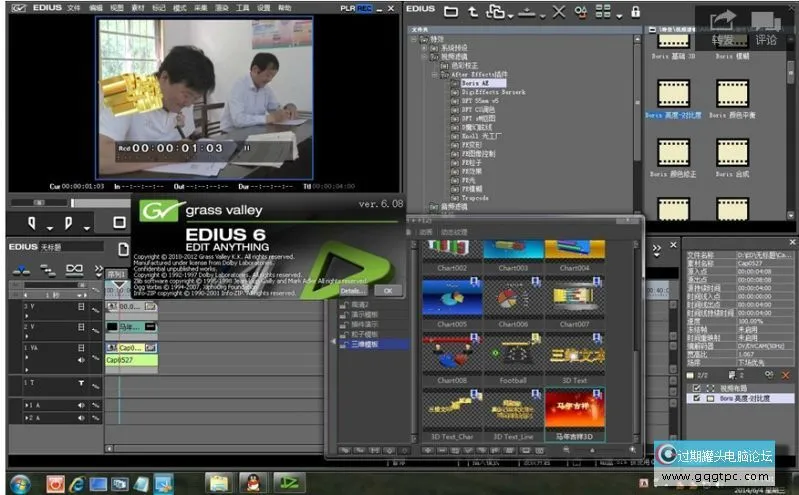Screen dimensions: 799x495
Task: Click the lock icon in the bin toolbar
Action: coord(635,12)
